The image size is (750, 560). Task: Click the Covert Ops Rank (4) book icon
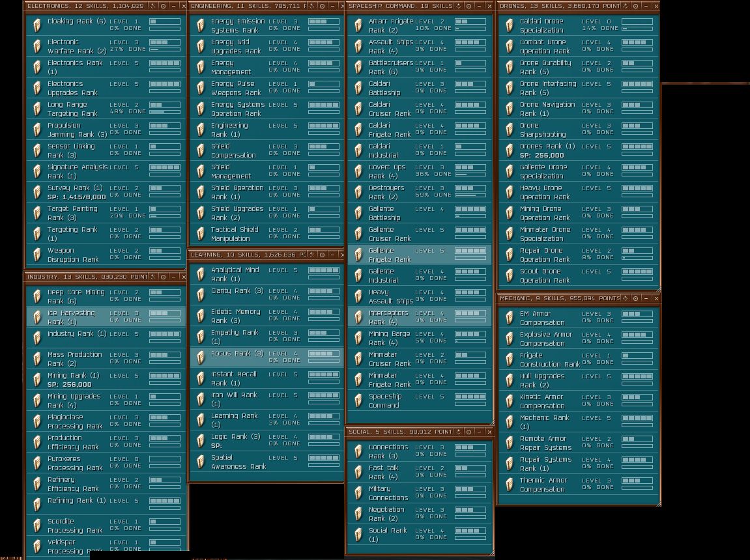tap(359, 171)
